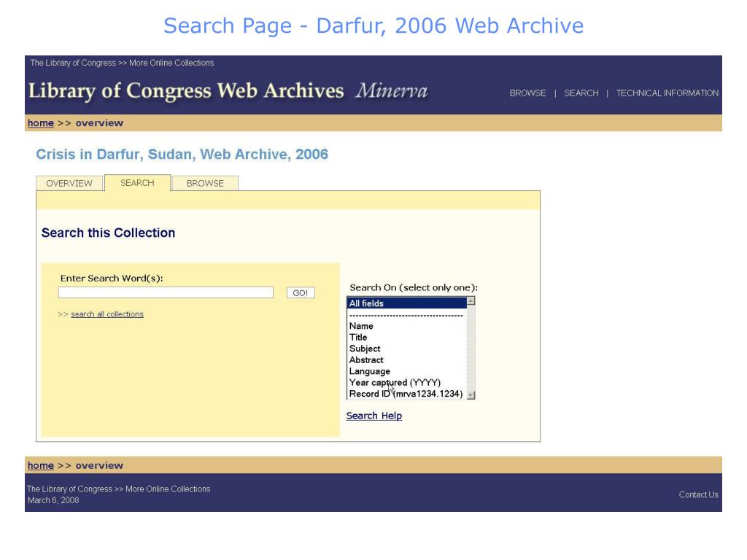Image resolution: width=747 pixels, height=560 pixels.
Task: Follow the 'search all collections' link
Action: coord(107,314)
